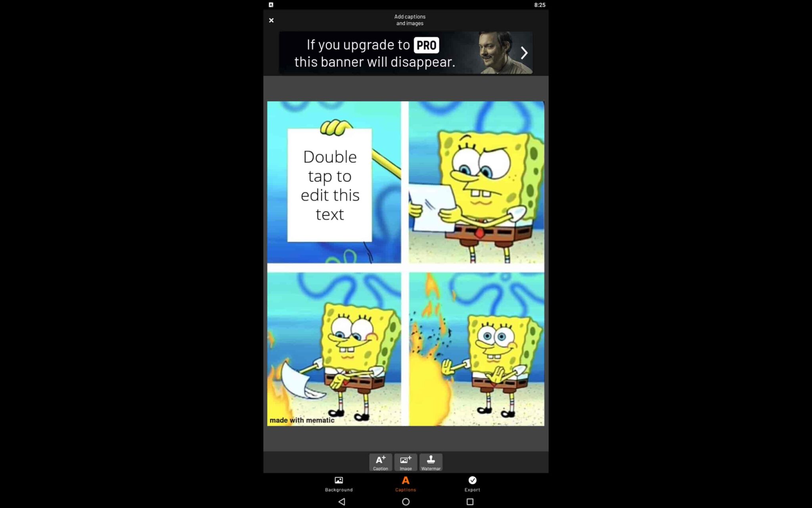Viewport: 812px width, 508px height.
Task: Toggle caption text overlay display
Action: pyautogui.click(x=406, y=483)
